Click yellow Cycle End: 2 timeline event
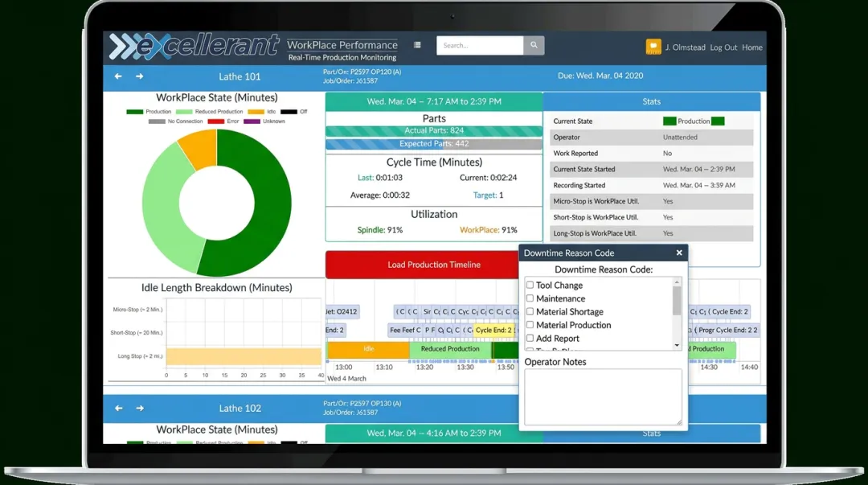This screenshot has width=868, height=485. [493, 330]
